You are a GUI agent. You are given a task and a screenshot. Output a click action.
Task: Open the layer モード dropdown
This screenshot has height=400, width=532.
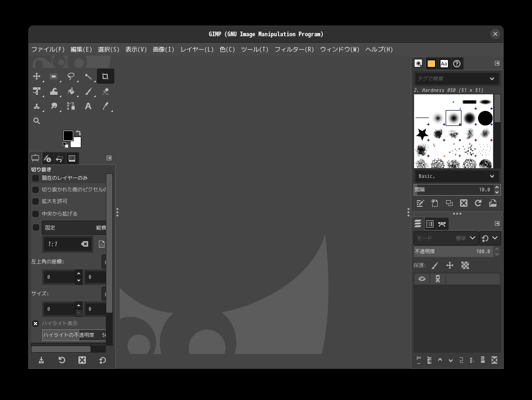point(446,238)
